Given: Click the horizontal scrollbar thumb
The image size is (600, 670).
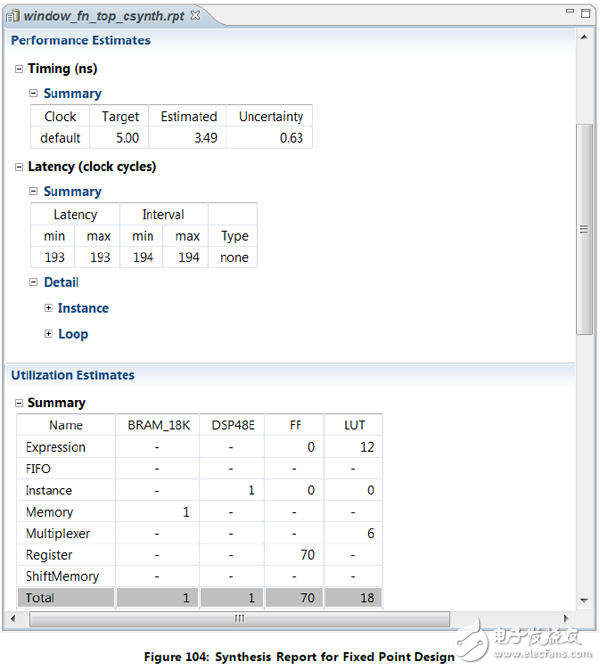Looking at the screenshot, I should click(x=240, y=619).
